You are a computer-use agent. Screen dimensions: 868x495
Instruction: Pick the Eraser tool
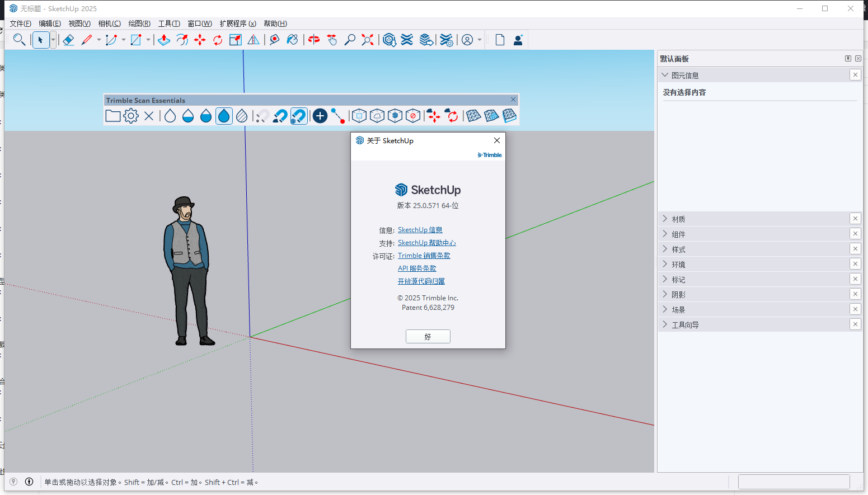coord(68,40)
